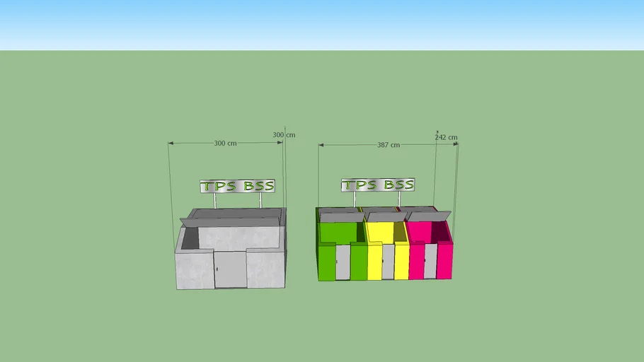Click the left front wall of concrete bin
Screen dimensions: 644x362
click(x=195, y=269)
